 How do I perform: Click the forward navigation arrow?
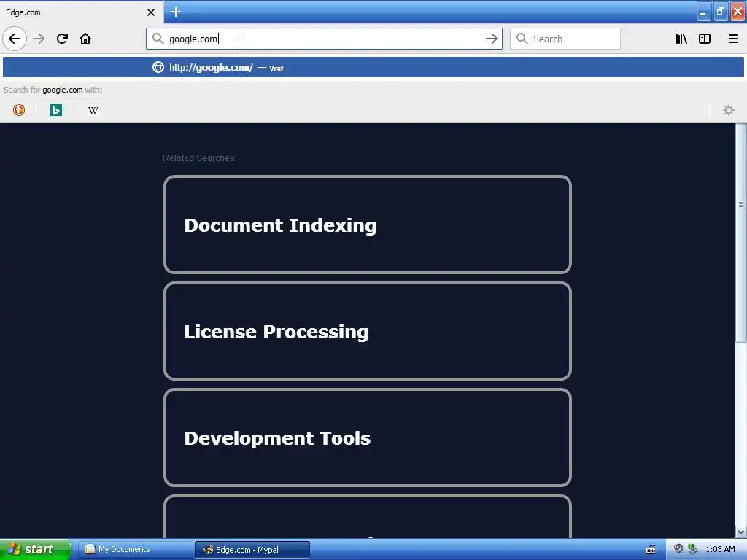coord(39,39)
